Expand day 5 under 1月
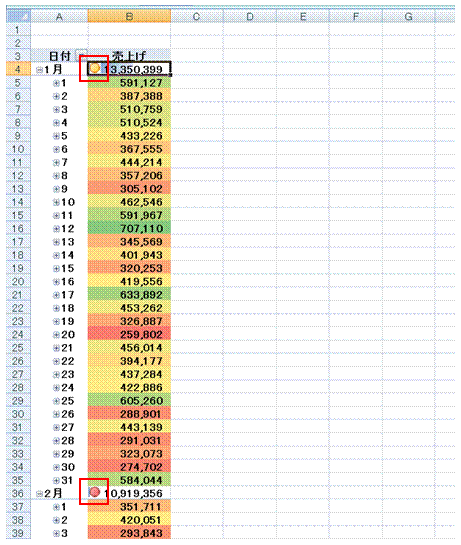This screenshot has height=545, width=461. click(56, 136)
